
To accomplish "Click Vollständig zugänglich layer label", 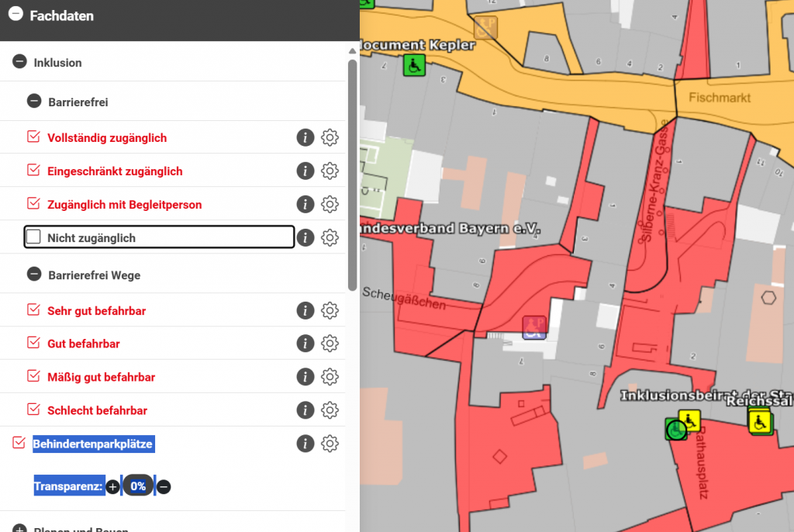I will pyautogui.click(x=107, y=138).
